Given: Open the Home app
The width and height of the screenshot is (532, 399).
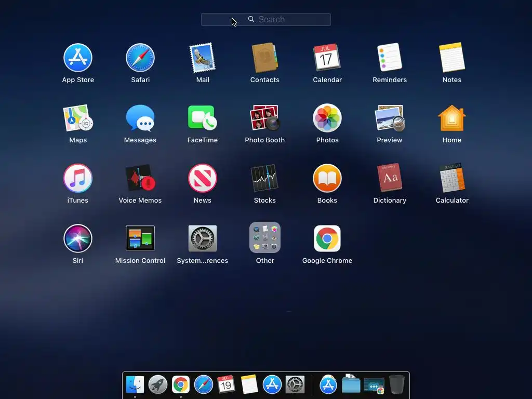Looking at the screenshot, I should click(x=452, y=118).
